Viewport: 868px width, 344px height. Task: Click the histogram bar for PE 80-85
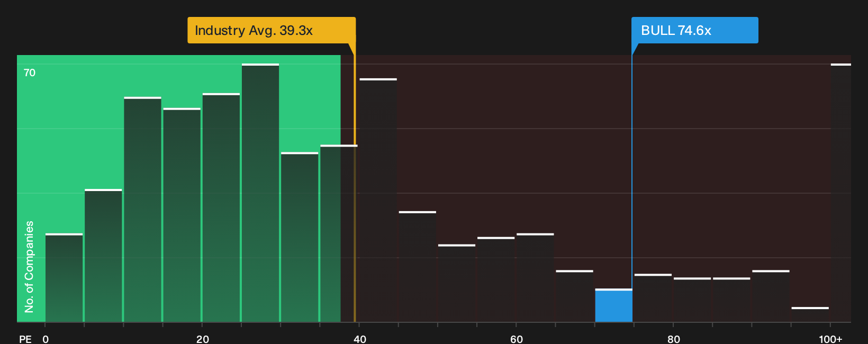click(692, 300)
